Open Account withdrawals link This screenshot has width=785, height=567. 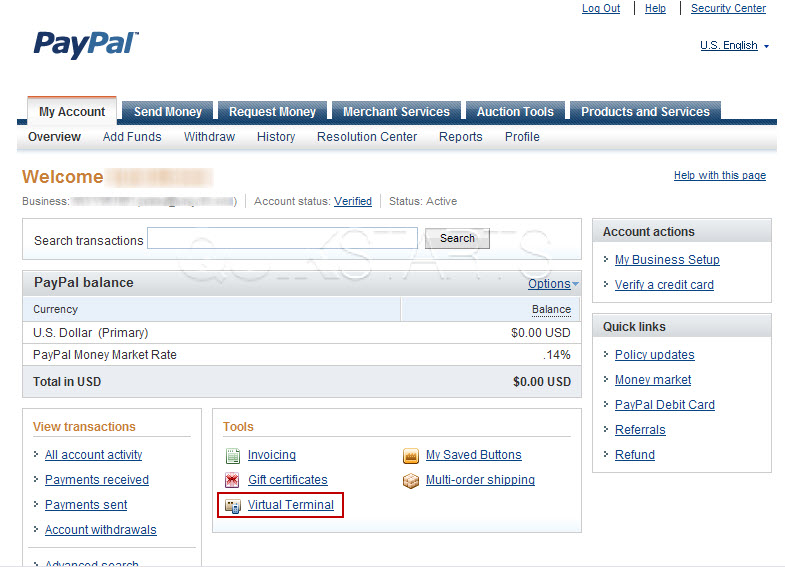(101, 530)
